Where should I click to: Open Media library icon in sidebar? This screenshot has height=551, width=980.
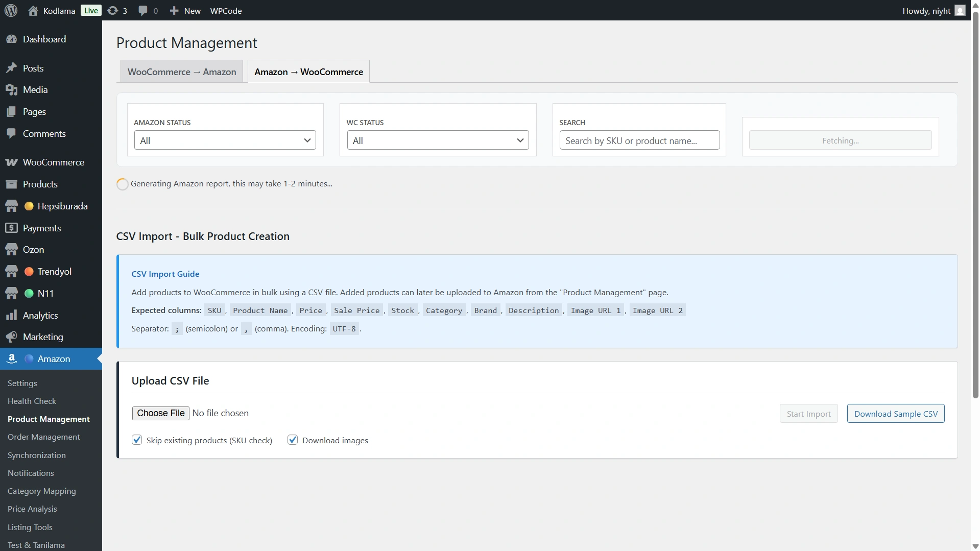(x=11, y=90)
